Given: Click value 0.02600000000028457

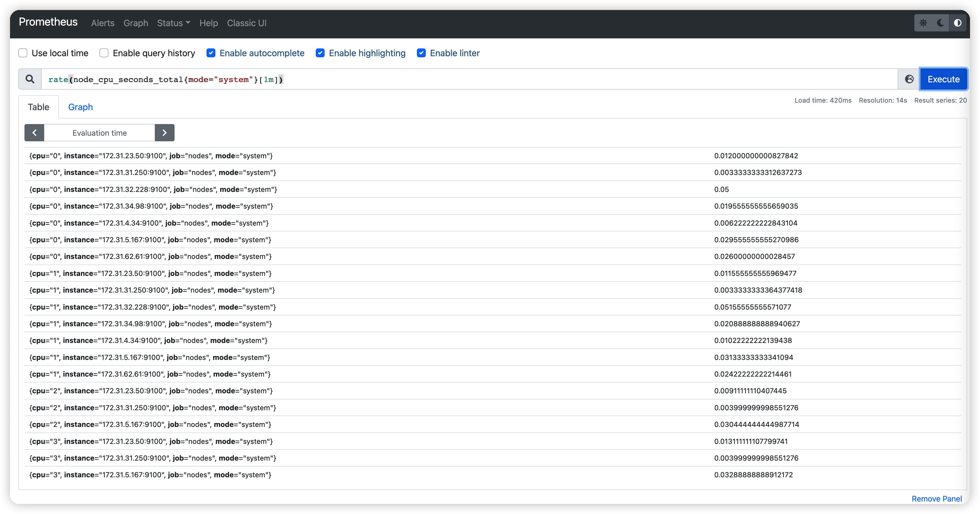Looking at the screenshot, I should pyautogui.click(x=754, y=257).
